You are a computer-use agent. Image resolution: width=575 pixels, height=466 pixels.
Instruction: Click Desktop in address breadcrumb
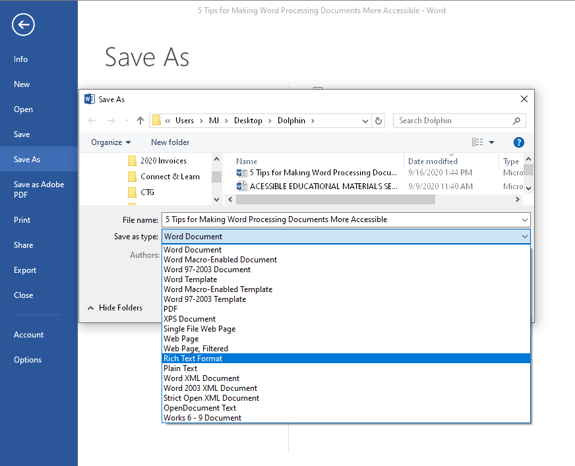tap(248, 121)
